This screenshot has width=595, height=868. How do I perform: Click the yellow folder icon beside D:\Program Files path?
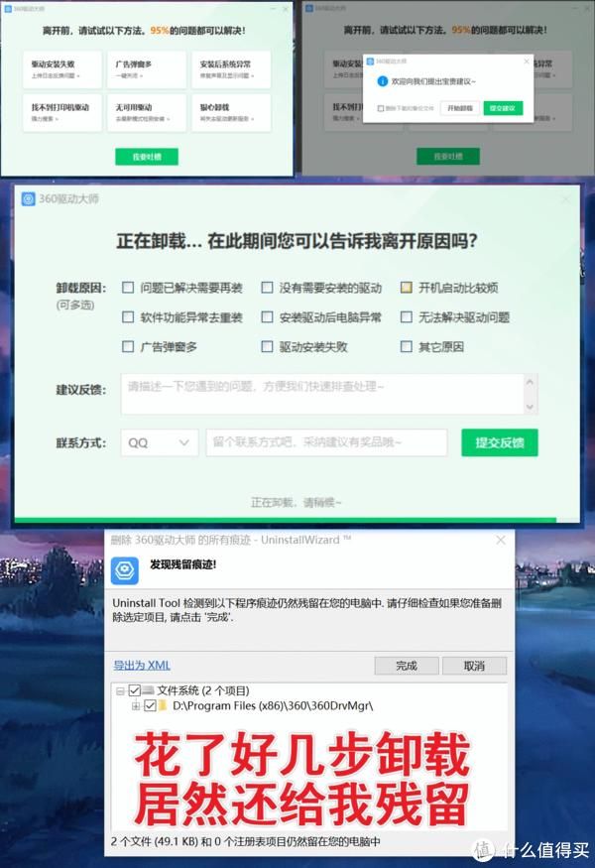tap(164, 706)
